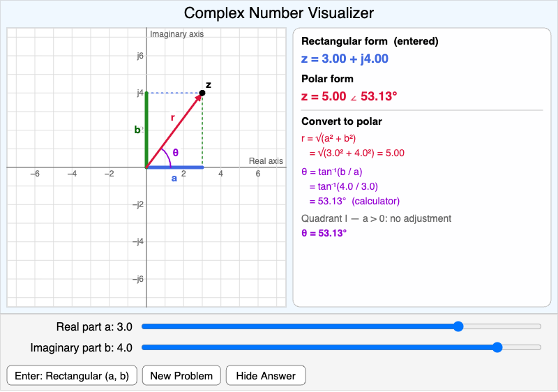Screen dimensions: 558x392
Task: Click the 'Real part a: 3.0' label
Action: pyautogui.click(x=94, y=326)
